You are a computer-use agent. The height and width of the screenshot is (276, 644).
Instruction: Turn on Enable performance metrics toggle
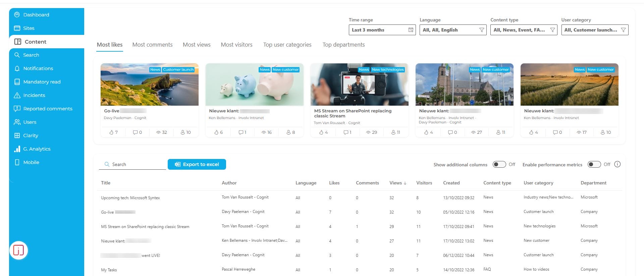(594, 164)
